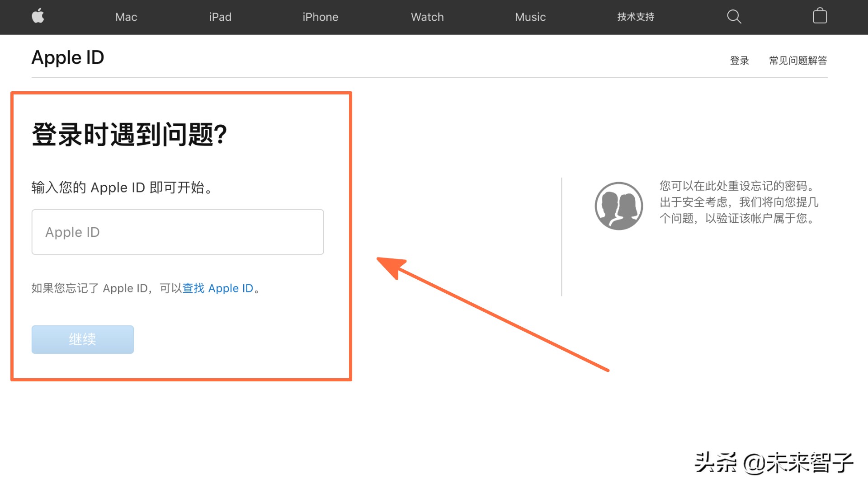Click the Apple ID input field
The image size is (868, 488).
178,232
